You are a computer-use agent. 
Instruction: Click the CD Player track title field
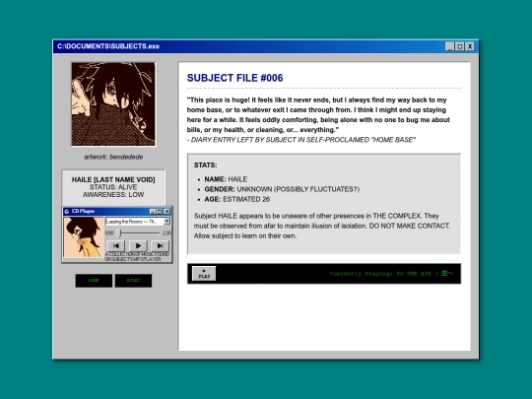pyautogui.click(x=135, y=222)
